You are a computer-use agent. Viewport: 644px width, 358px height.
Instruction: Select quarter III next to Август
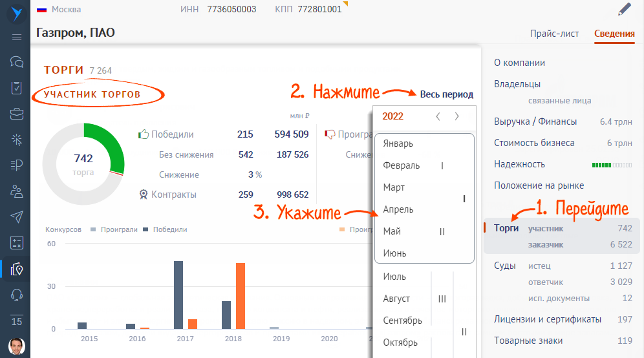(442, 299)
